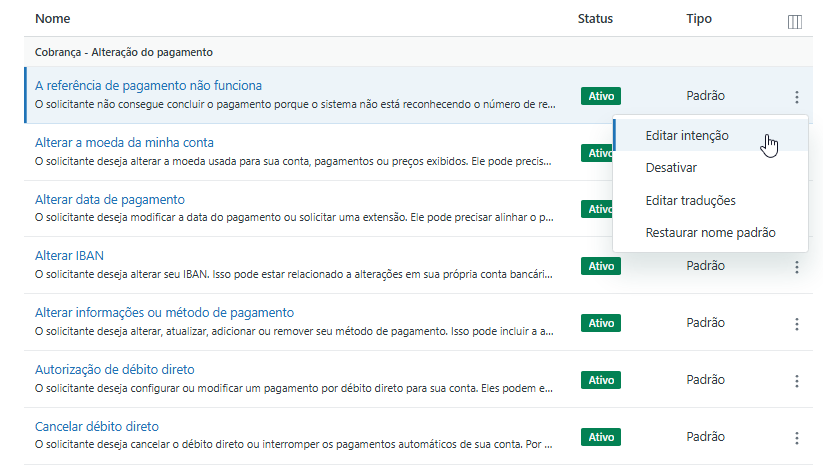Click the kebab menu for 'Autorização de débito direto'
823x471 pixels.
click(x=797, y=381)
